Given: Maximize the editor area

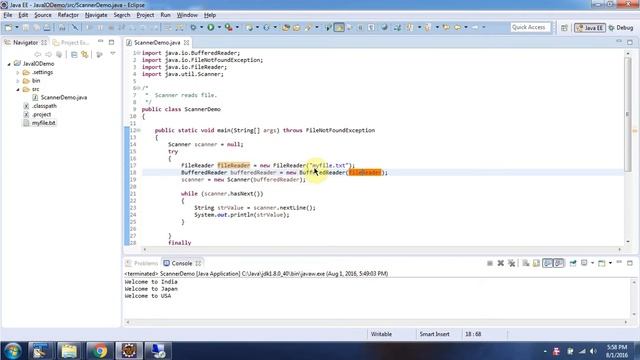Looking at the screenshot, I should click(630, 42).
